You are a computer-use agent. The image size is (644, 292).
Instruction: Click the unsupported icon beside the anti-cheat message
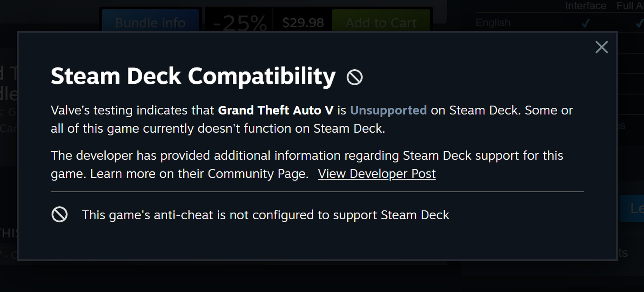coord(59,214)
